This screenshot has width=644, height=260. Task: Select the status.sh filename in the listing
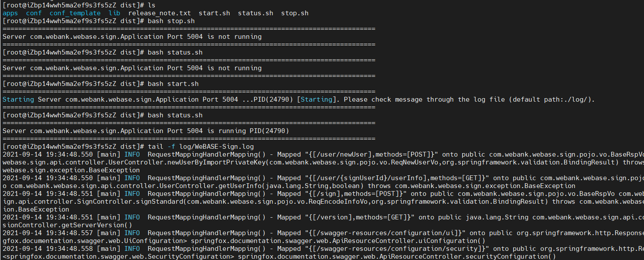point(256,13)
